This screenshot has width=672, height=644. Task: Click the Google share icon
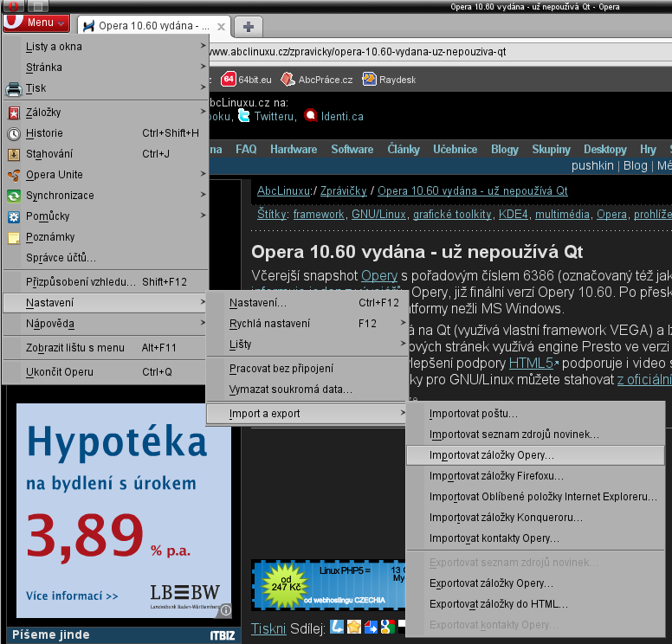click(387, 627)
